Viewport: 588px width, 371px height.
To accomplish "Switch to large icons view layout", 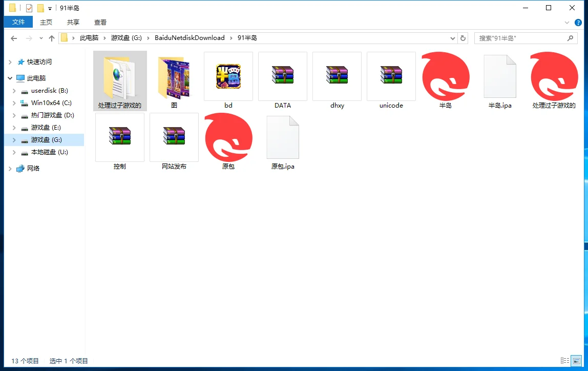I will click(576, 361).
